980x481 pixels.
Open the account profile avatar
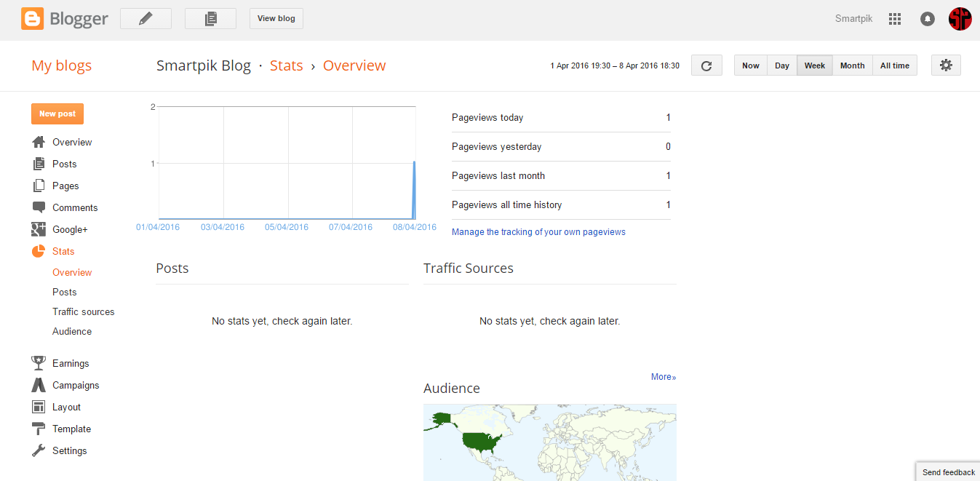[960, 19]
